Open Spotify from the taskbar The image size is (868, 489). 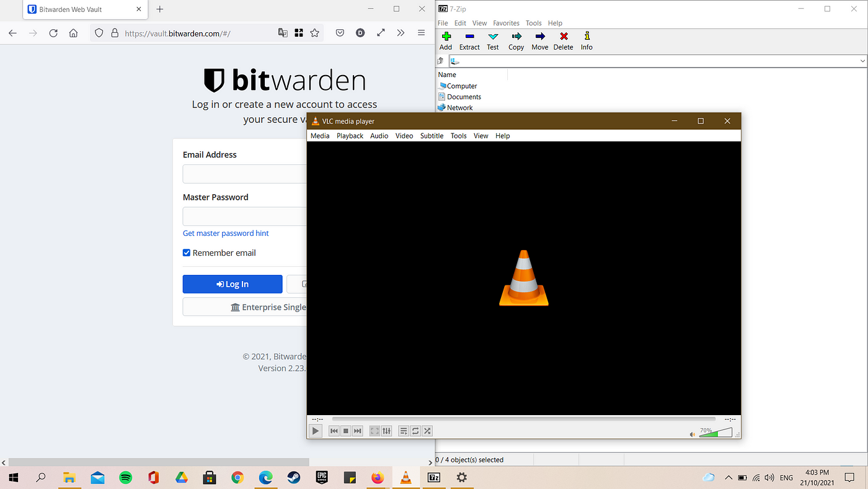click(126, 477)
